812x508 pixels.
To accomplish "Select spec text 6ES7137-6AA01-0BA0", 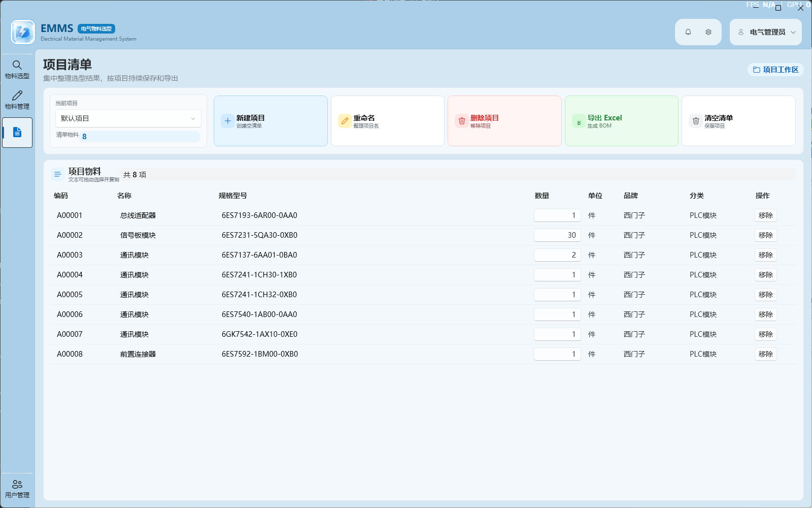I will click(259, 255).
